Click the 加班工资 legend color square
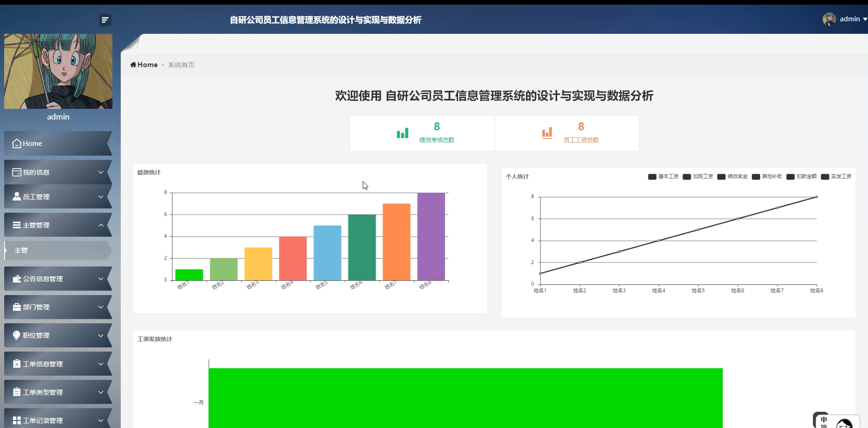 (686, 176)
